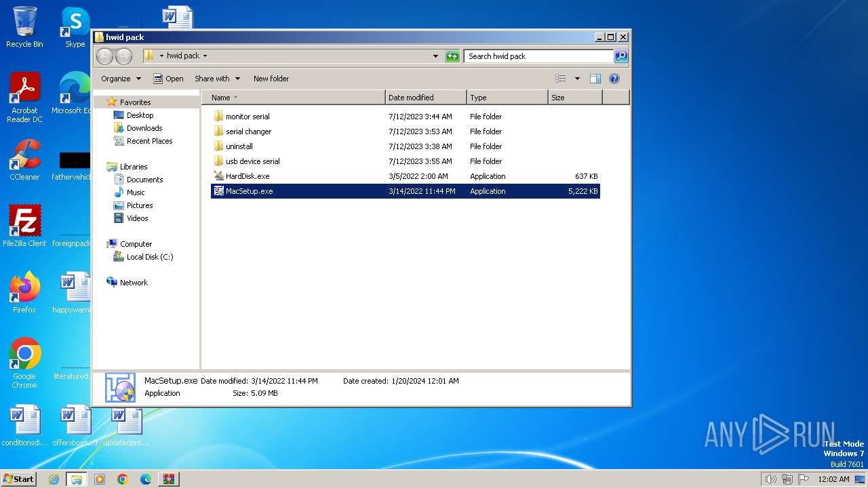Screen dimensions: 868x488
Task: Click the taskbar clock showing 12:02 AM
Action: click(x=833, y=479)
